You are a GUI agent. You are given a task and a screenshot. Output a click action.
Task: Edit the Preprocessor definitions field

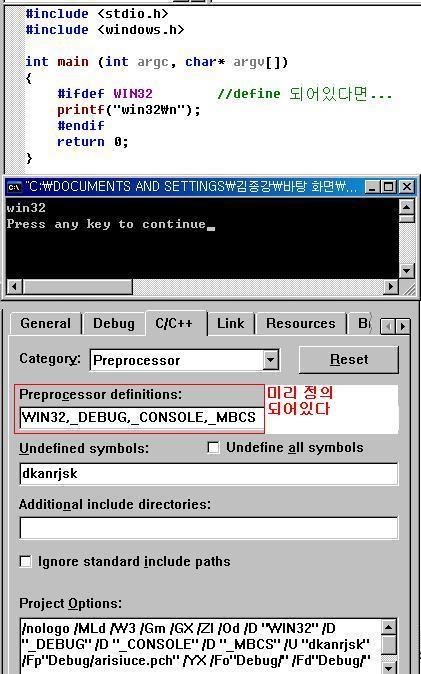[141, 417]
